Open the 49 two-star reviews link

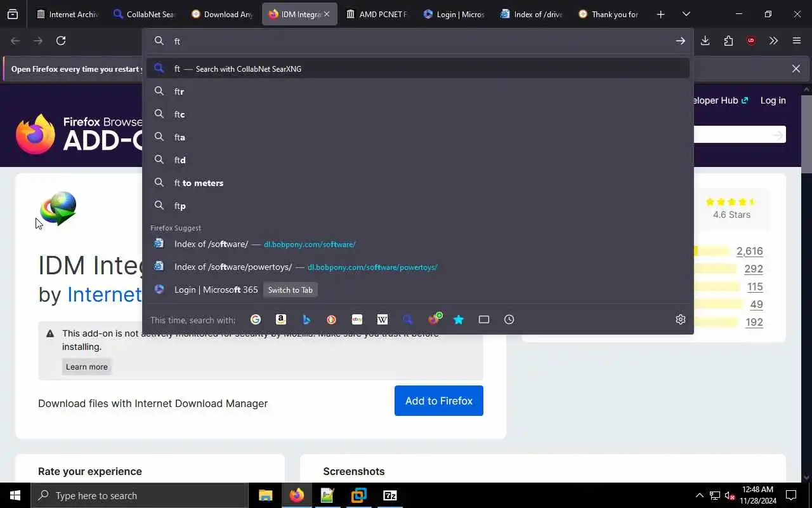(x=756, y=304)
